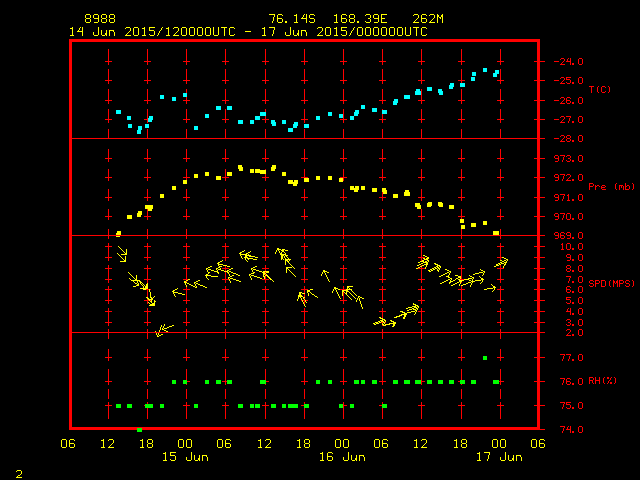The height and width of the screenshot is (480, 640).
Task: Click the 75.0 humidity tick value
Action: click(x=571, y=405)
